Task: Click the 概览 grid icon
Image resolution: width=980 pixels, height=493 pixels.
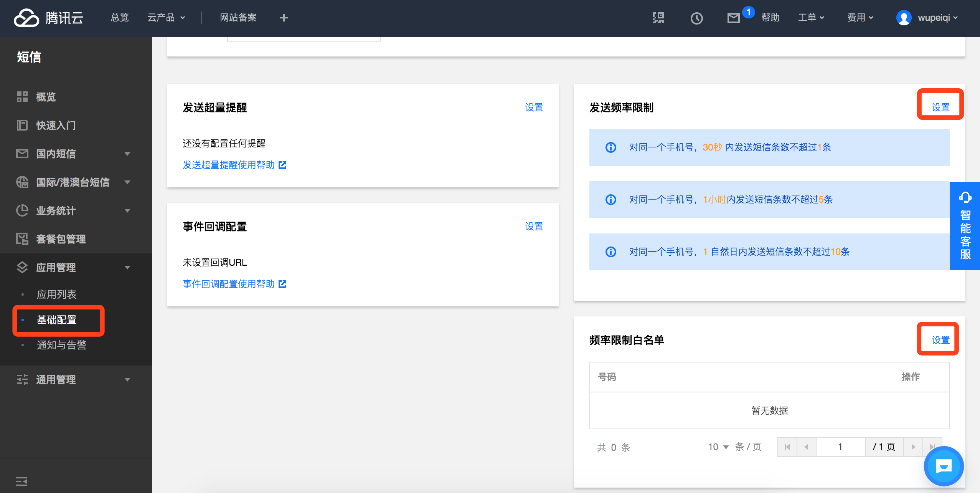Action: [x=22, y=97]
